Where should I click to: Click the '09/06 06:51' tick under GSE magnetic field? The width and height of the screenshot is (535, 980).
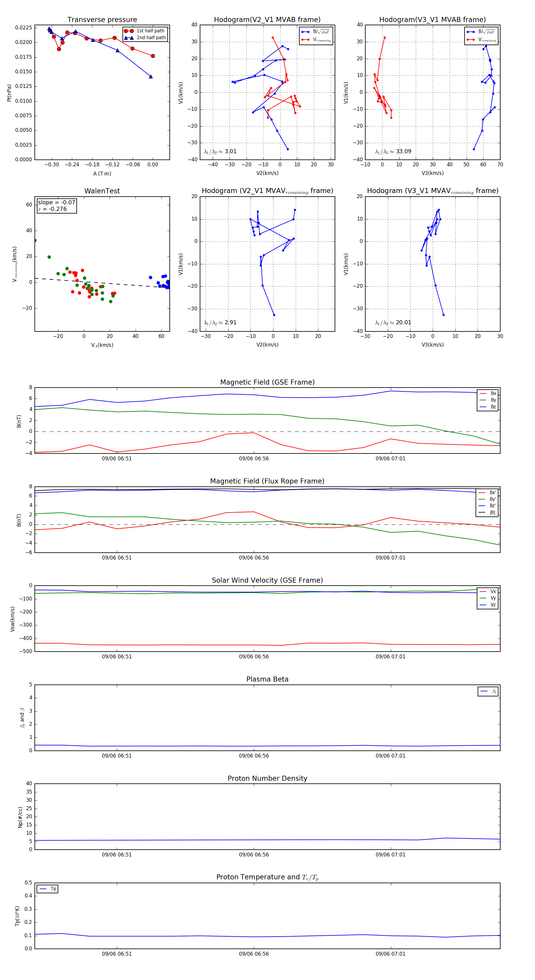[117, 459]
